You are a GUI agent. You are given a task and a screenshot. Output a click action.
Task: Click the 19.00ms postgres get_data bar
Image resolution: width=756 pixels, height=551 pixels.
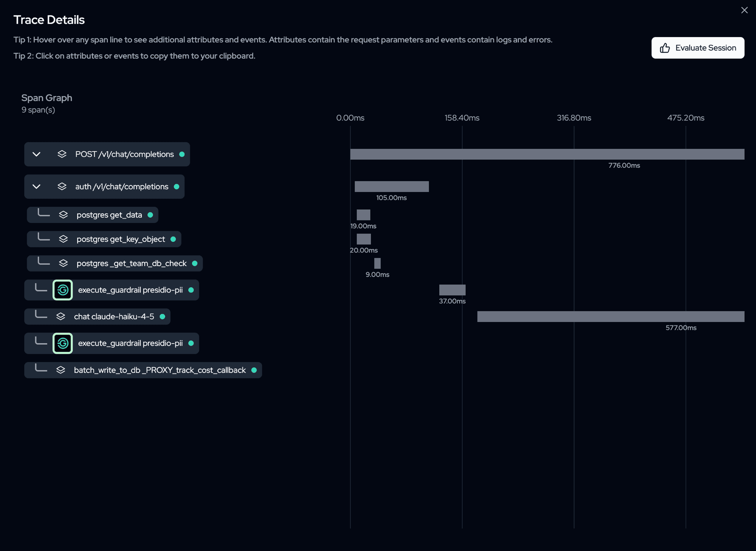[363, 215]
